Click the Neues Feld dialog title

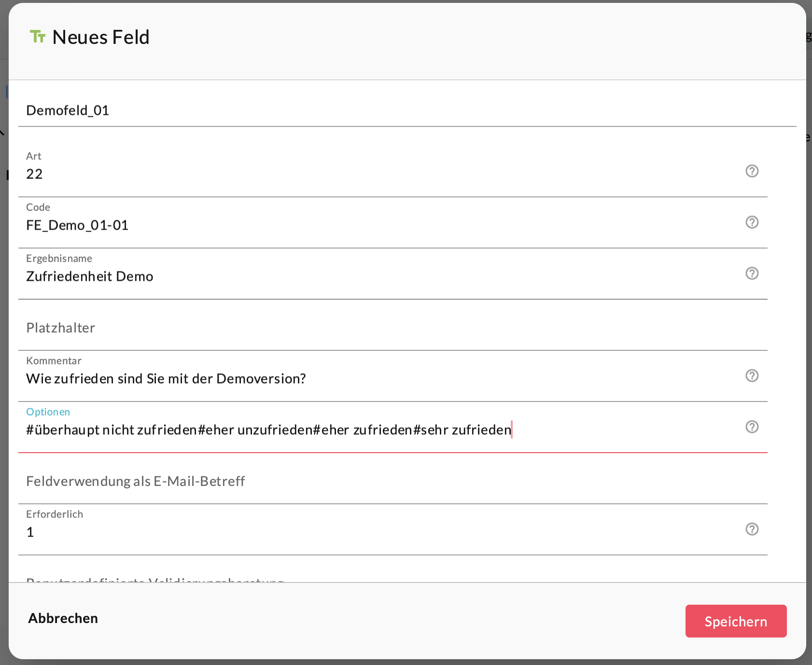point(100,37)
